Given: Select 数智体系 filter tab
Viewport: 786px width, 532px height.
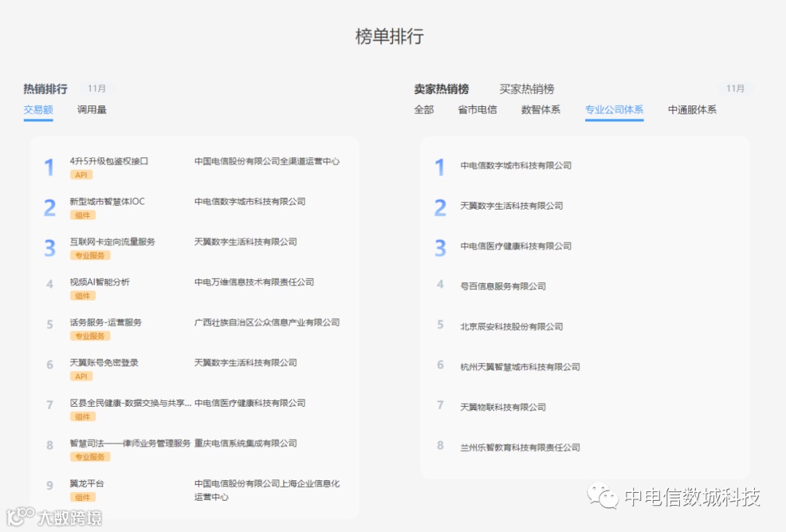Looking at the screenshot, I should point(540,110).
